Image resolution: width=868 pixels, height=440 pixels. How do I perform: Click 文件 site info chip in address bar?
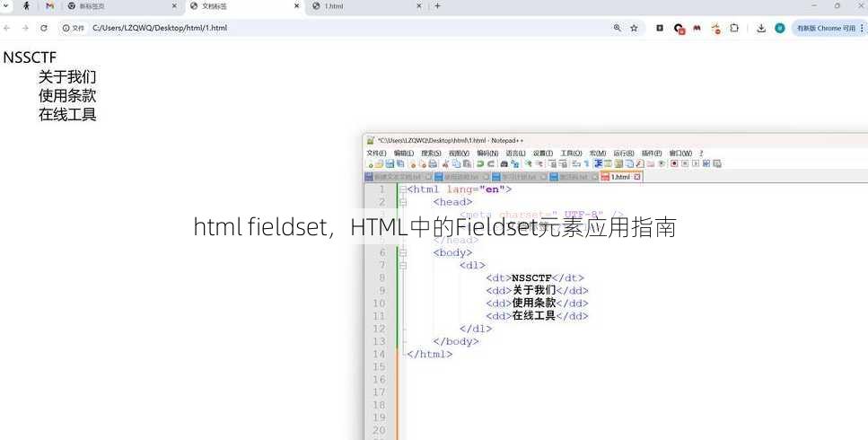[x=74, y=28]
